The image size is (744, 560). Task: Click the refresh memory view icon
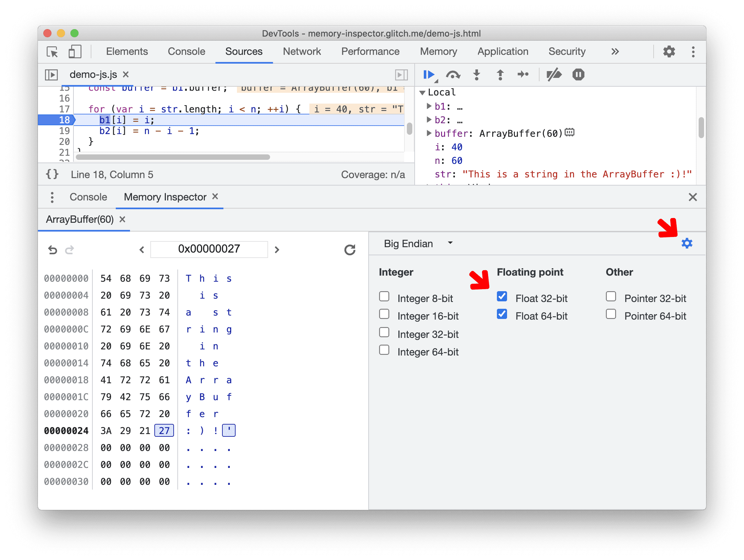[x=350, y=248]
